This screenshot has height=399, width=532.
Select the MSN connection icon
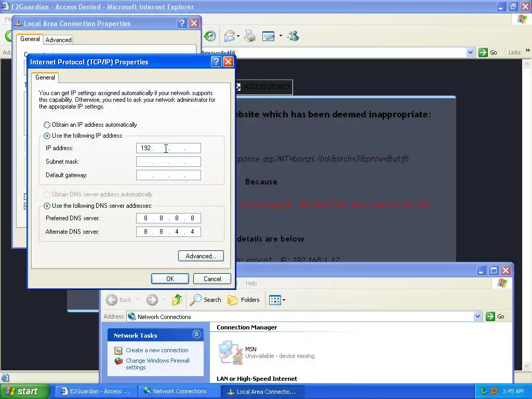230,353
